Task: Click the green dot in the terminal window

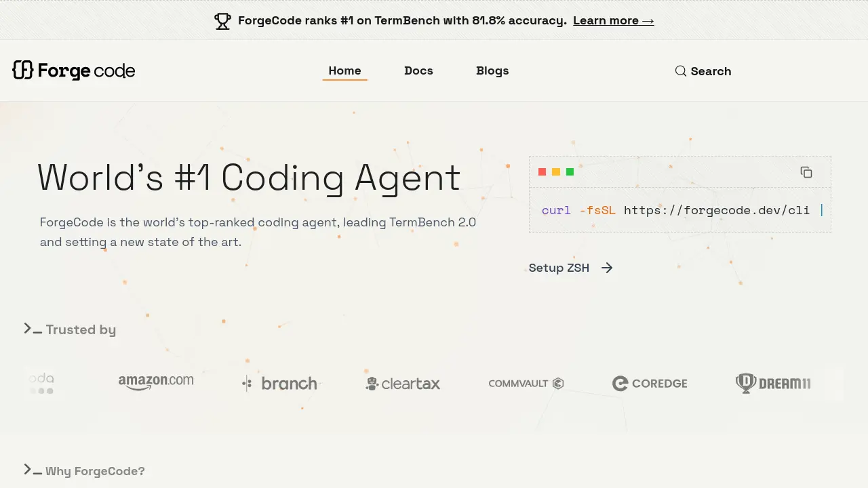Action: point(570,172)
